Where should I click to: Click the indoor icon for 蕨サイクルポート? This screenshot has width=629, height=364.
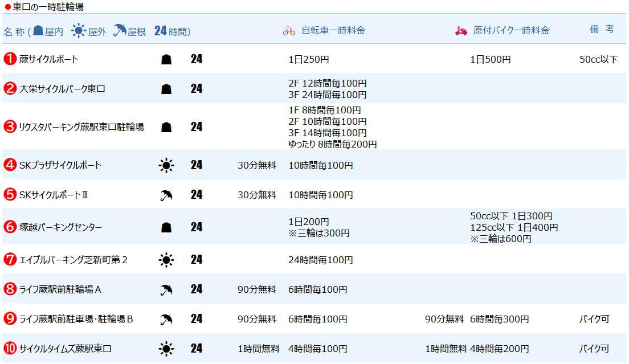click(x=166, y=59)
